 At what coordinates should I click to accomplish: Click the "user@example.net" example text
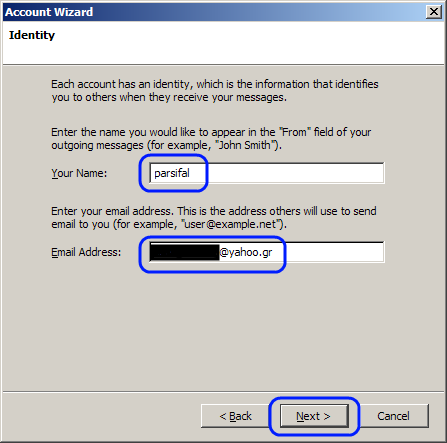click(230, 224)
